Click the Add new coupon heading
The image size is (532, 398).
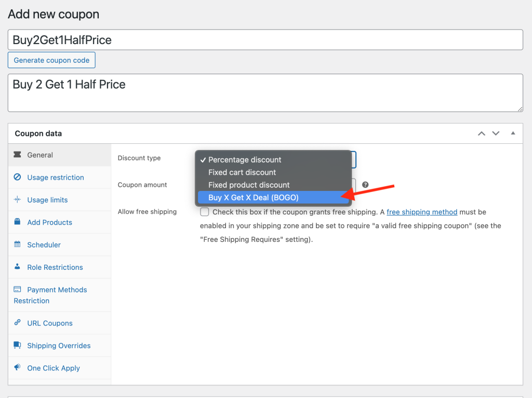pyautogui.click(x=54, y=14)
